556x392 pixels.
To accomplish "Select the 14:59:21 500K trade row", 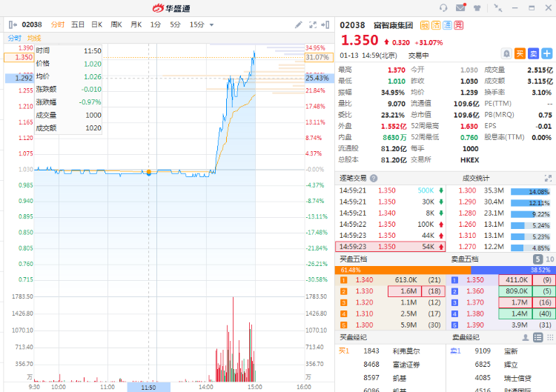I will [x=391, y=190].
